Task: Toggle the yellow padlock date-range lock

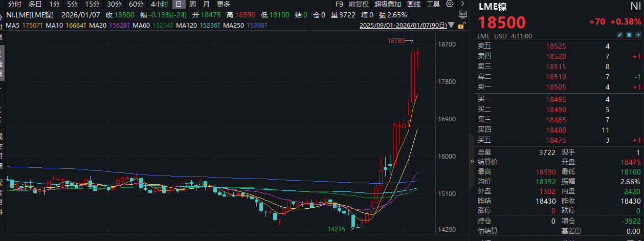Action: coord(461,25)
